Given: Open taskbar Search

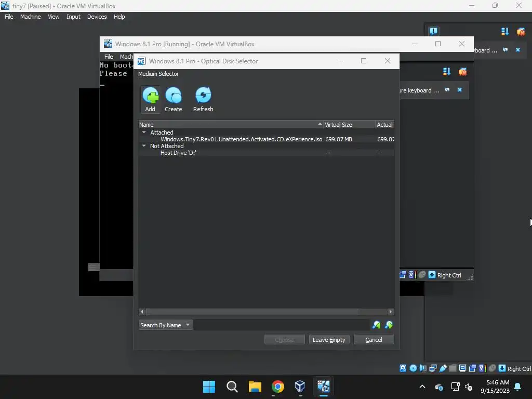Looking at the screenshot, I should tap(232, 387).
